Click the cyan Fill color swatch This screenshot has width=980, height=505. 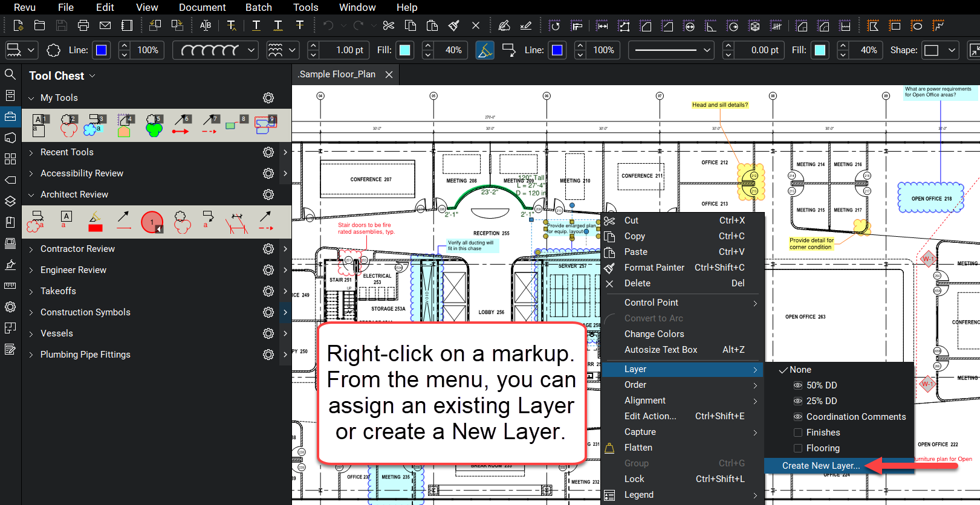point(405,50)
